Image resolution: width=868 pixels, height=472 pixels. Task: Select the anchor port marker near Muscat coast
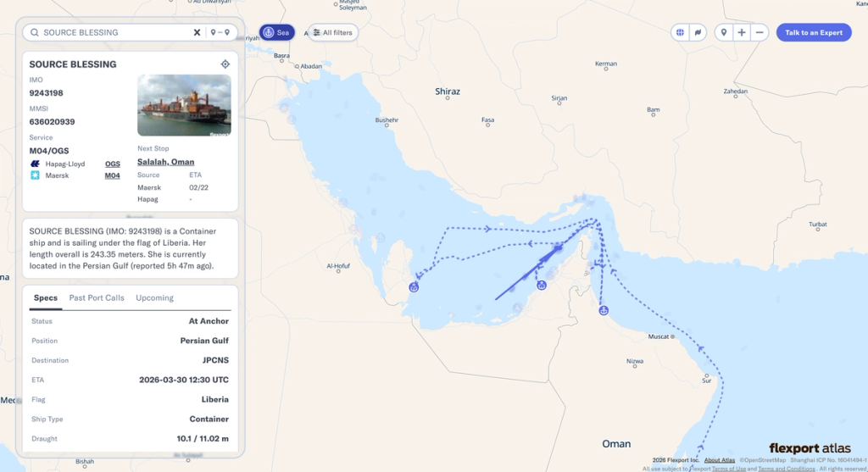pyautogui.click(x=604, y=310)
